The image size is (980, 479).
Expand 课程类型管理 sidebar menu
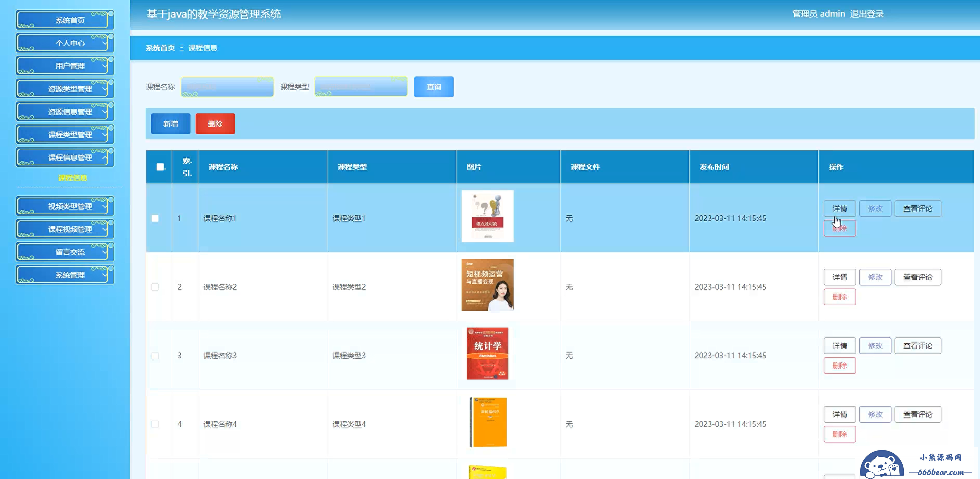65,135
